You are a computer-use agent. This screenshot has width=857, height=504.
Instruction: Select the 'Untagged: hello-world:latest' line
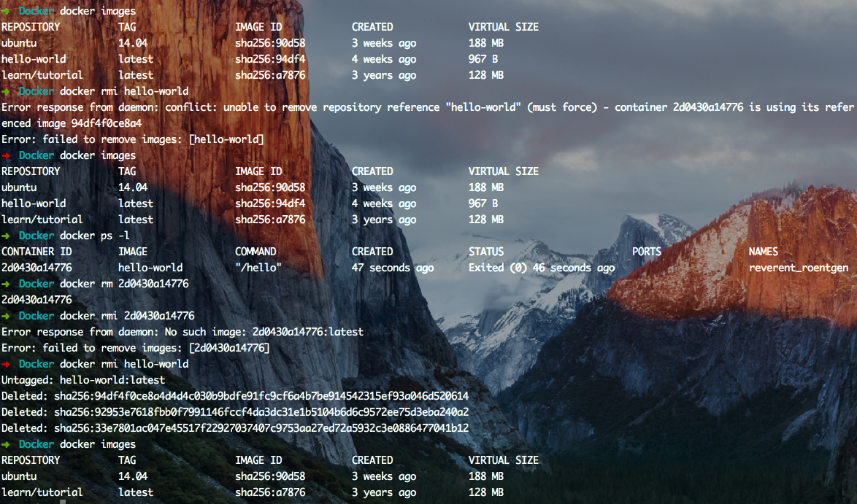83,380
